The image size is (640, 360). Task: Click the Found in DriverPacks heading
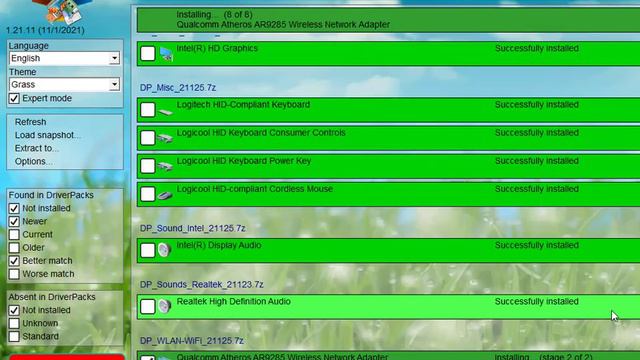(x=51, y=195)
